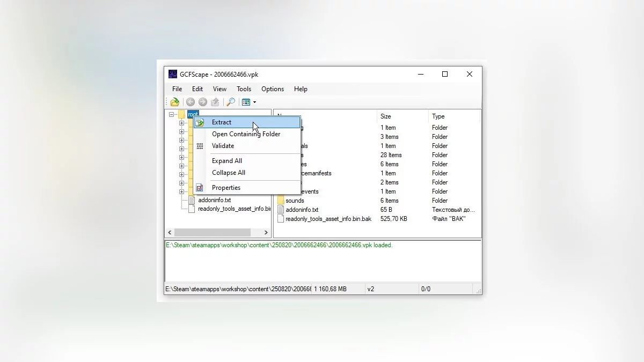Click the Forward arrow toolbar icon
The image size is (644, 362).
point(202,102)
